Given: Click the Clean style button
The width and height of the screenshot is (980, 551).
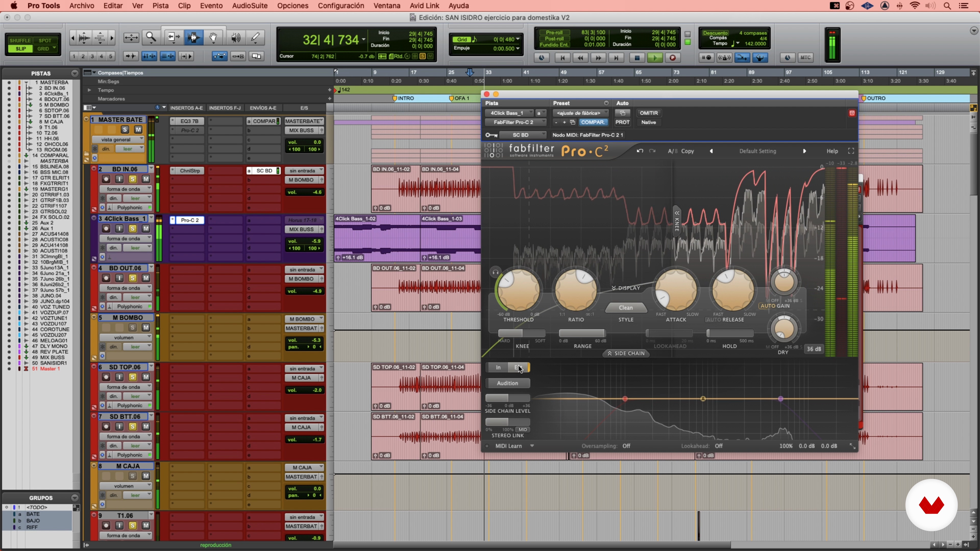Looking at the screenshot, I should [x=626, y=308].
